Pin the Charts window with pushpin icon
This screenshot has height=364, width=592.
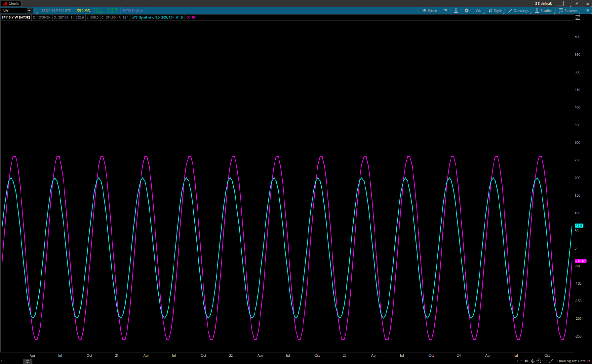[x=577, y=3]
